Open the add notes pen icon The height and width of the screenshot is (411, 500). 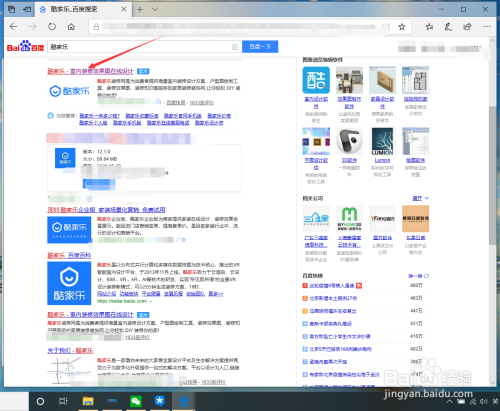(448, 27)
